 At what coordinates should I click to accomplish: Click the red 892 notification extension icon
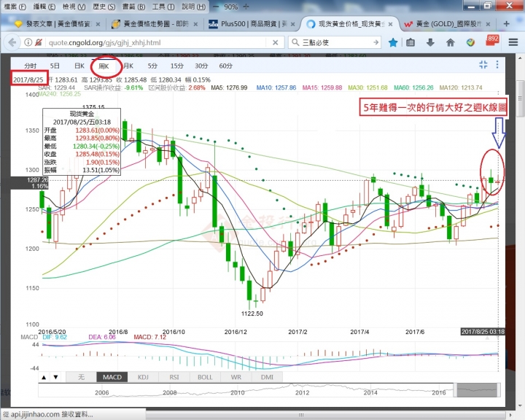pos(491,41)
